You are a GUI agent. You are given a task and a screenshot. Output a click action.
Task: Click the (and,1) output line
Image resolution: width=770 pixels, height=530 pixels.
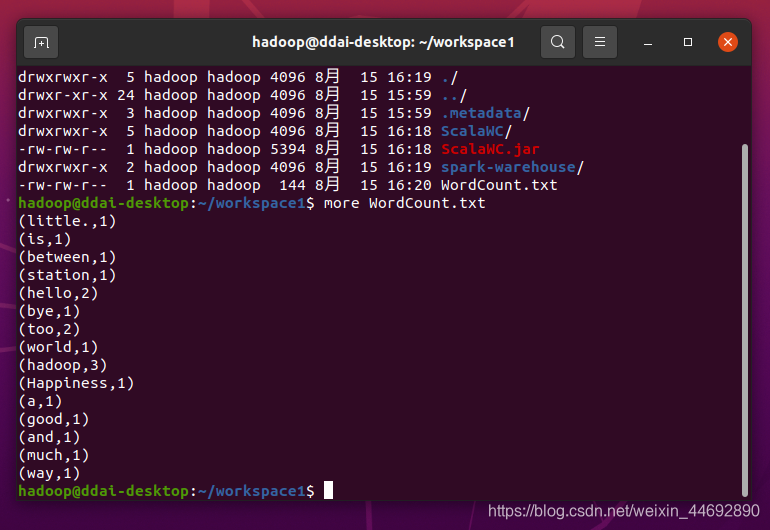pos(49,437)
